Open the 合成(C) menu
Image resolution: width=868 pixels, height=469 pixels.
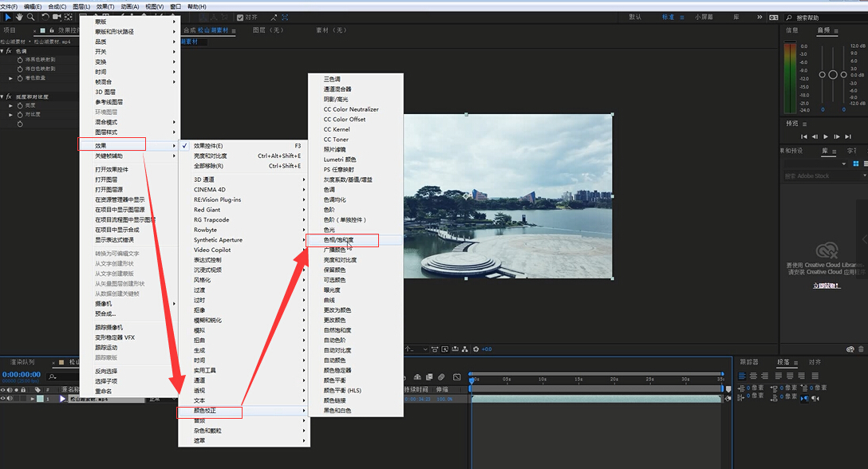tap(57, 6)
